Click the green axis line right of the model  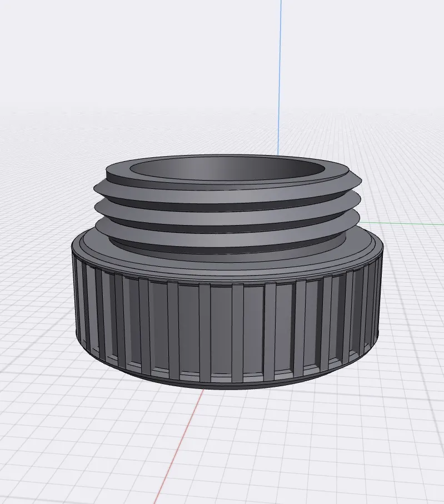point(411,224)
